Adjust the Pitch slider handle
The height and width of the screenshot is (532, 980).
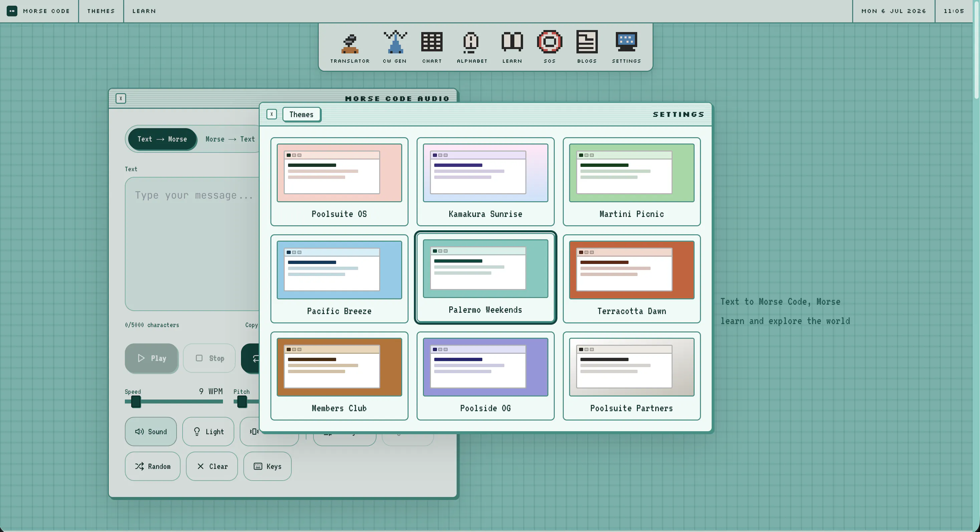(242, 402)
